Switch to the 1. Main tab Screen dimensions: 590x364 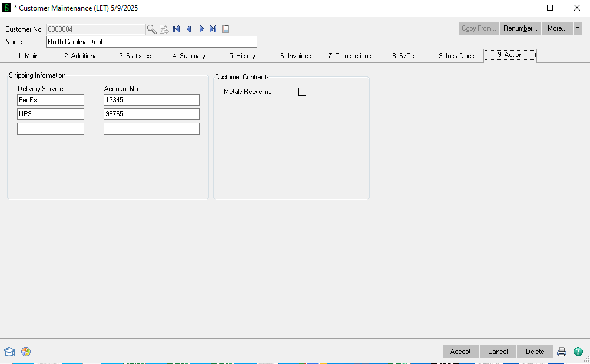click(28, 56)
